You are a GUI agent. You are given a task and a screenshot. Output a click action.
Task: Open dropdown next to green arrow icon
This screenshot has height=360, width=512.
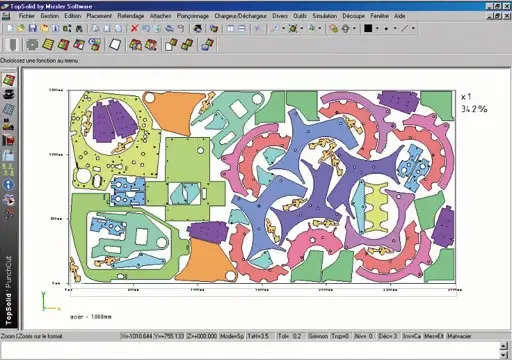319,29
